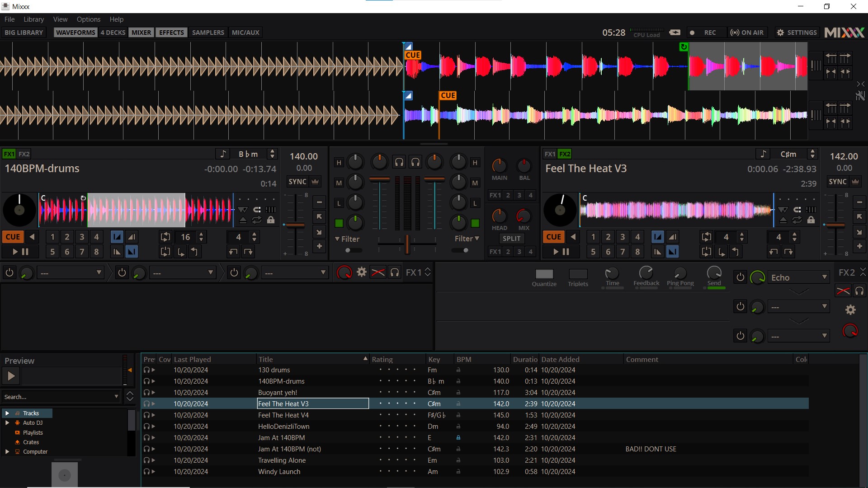Click deck 1 beatjump forward icon
The height and width of the screenshot is (488, 868).
(248, 252)
